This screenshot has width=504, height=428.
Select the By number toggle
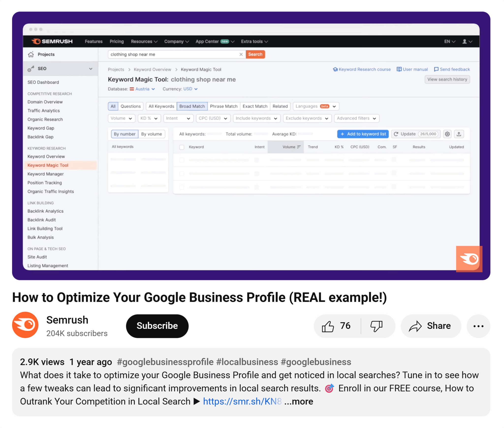(125, 134)
